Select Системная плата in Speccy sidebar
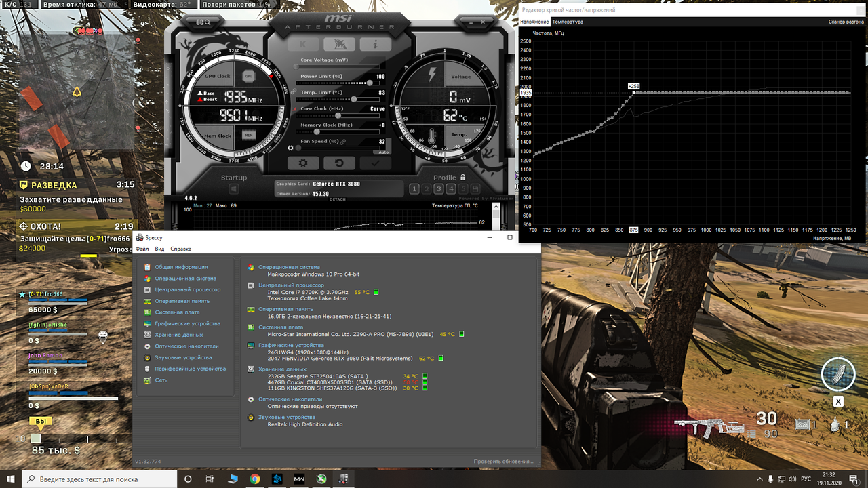 (177, 312)
